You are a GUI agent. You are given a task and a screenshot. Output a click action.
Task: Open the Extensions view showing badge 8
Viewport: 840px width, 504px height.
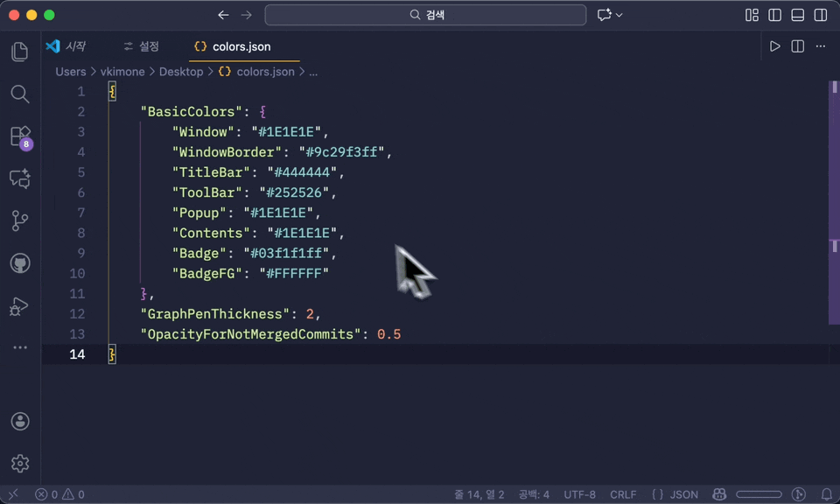19,136
